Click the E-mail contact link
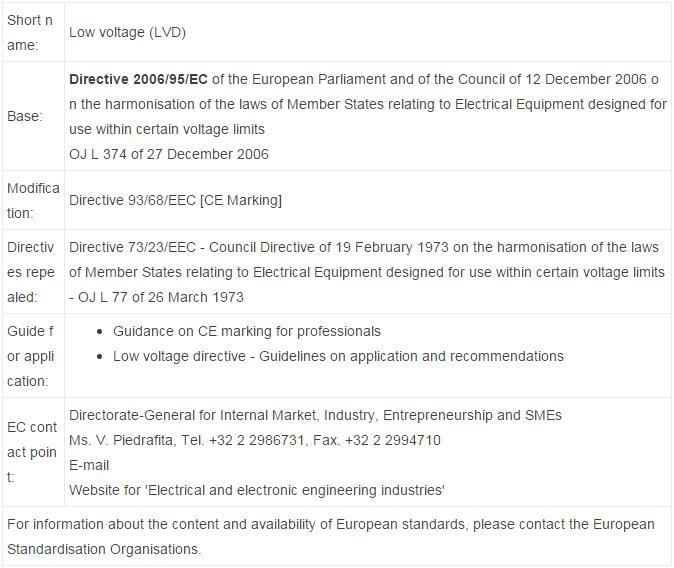The image size is (674, 568). (x=89, y=465)
